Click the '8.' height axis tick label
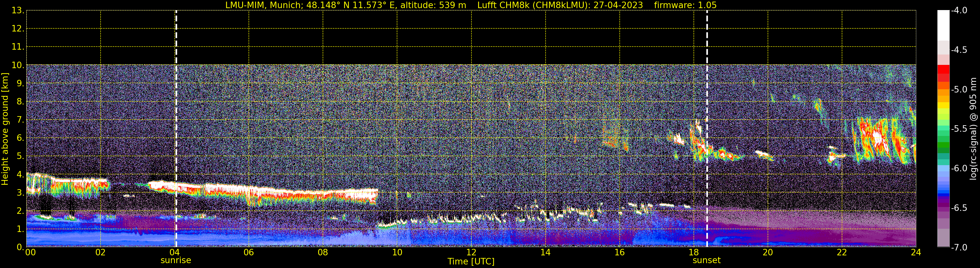980x268 pixels. (20, 102)
